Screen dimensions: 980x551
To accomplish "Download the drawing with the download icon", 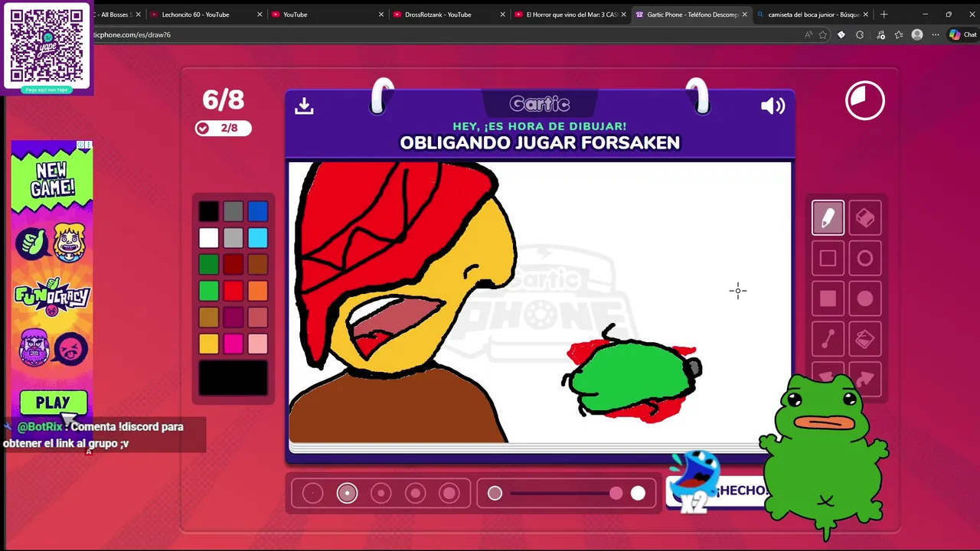I will (x=304, y=106).
